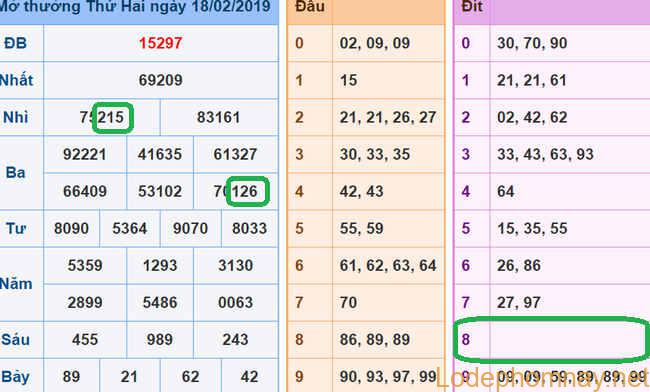Click the Năm row label
Image resolution: width=650 pixels, height=392 pixels.
click(16, 284)
